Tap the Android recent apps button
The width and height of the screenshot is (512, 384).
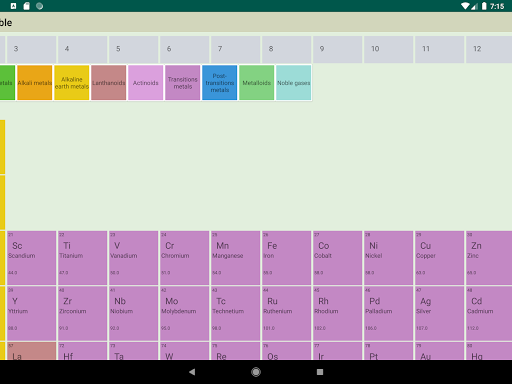[320, 372]
